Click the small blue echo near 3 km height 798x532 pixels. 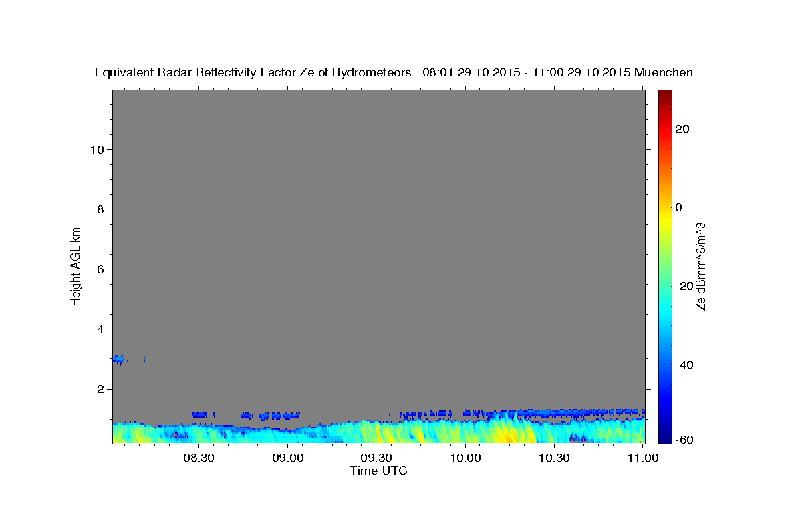point(118,359)
